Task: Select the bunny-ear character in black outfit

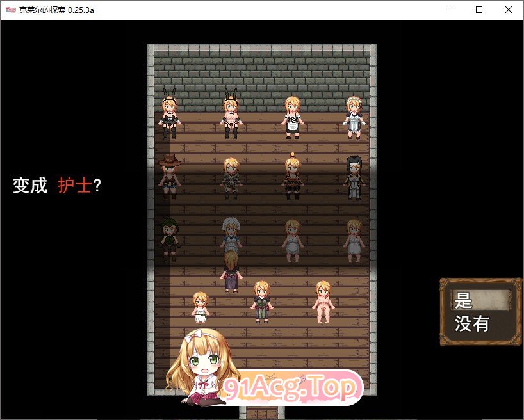Action: [170, 115]
